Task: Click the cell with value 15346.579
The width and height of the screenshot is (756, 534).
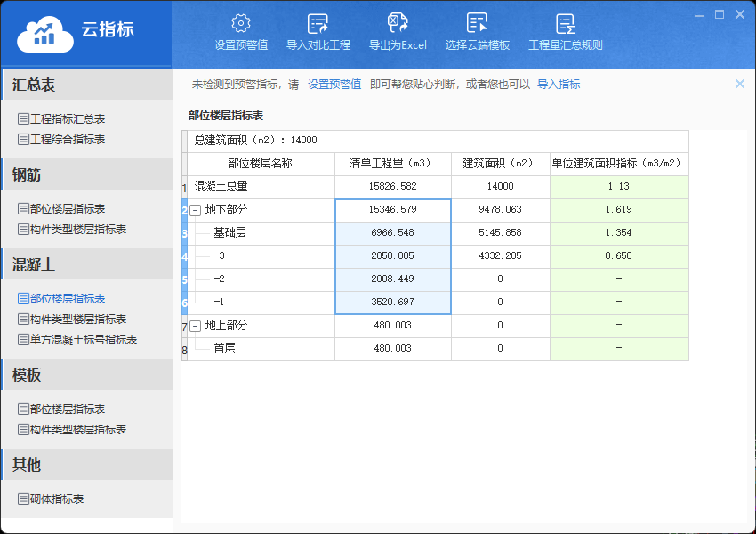Action: (x=393, y=210)
